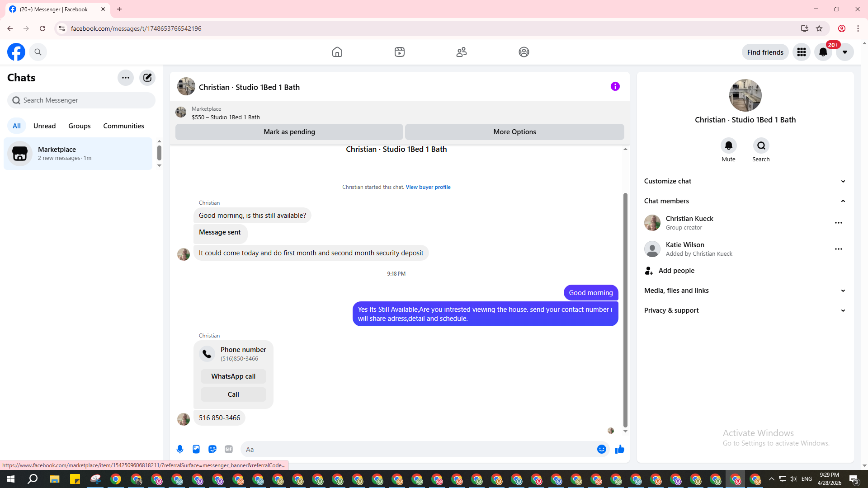
Task: Switch to the Unread chats tab
Action: pos(44,126)
